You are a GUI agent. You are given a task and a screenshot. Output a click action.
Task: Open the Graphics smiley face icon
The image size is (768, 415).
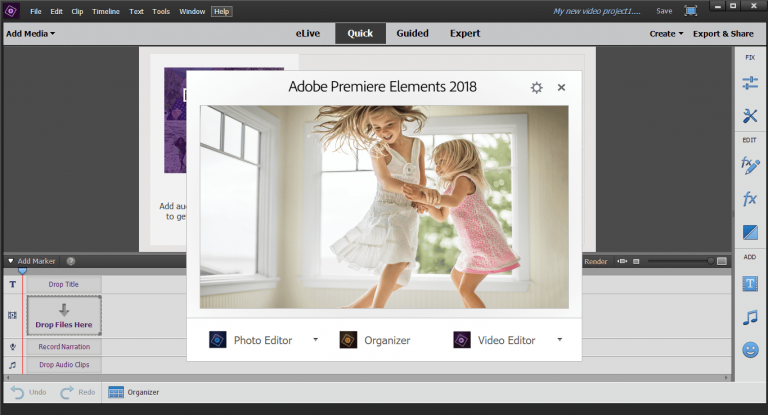[x=750, y=350]
